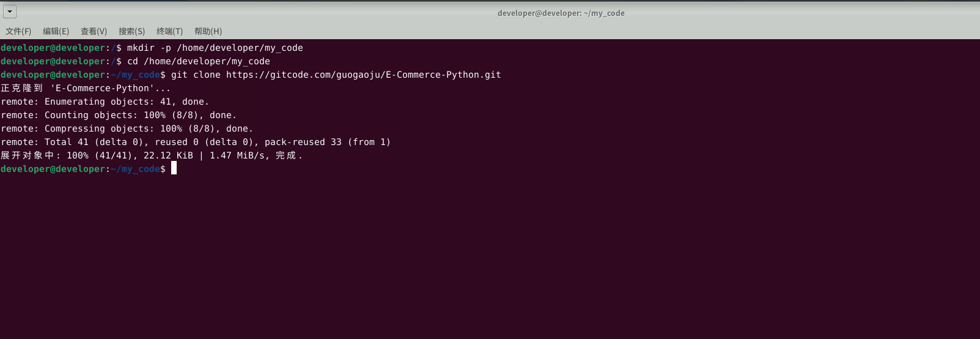Open the 终端(T) menu
The image size is (980, 339).
click(x=169, y=31)
